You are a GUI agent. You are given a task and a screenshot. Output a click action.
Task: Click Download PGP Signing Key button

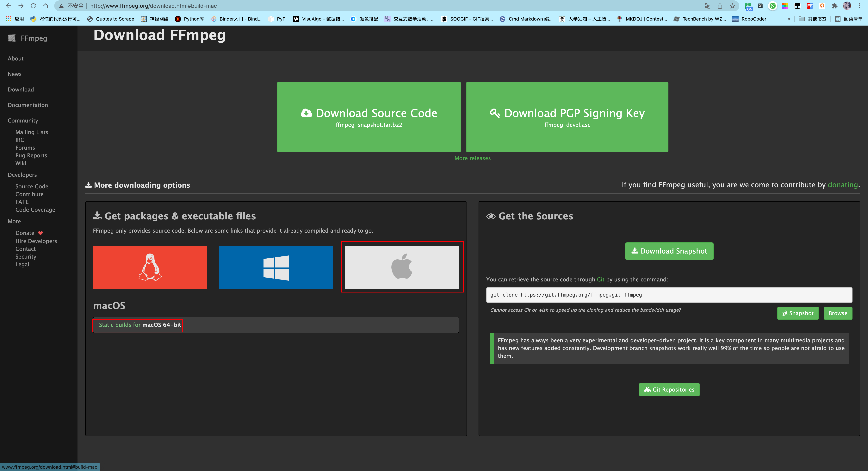567,117
